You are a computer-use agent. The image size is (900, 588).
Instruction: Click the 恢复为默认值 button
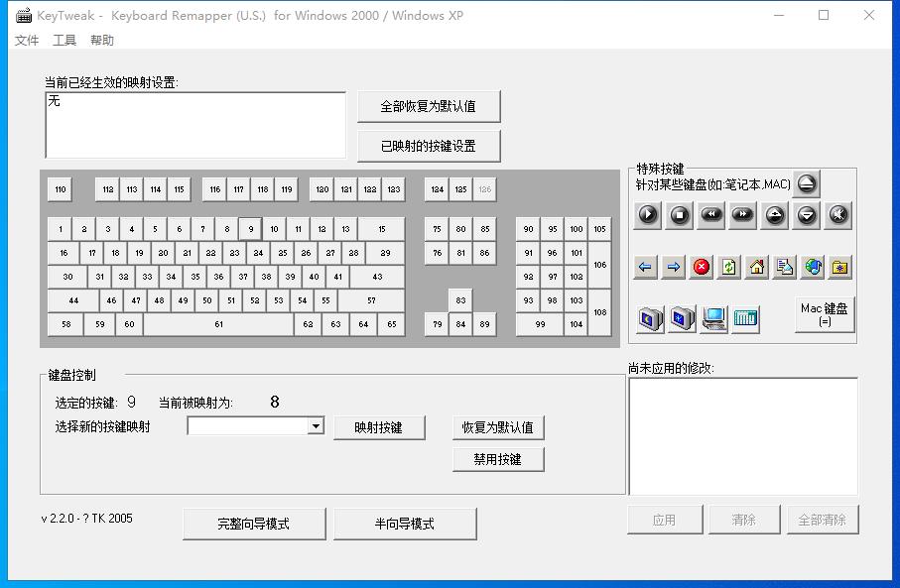point(498,427)
